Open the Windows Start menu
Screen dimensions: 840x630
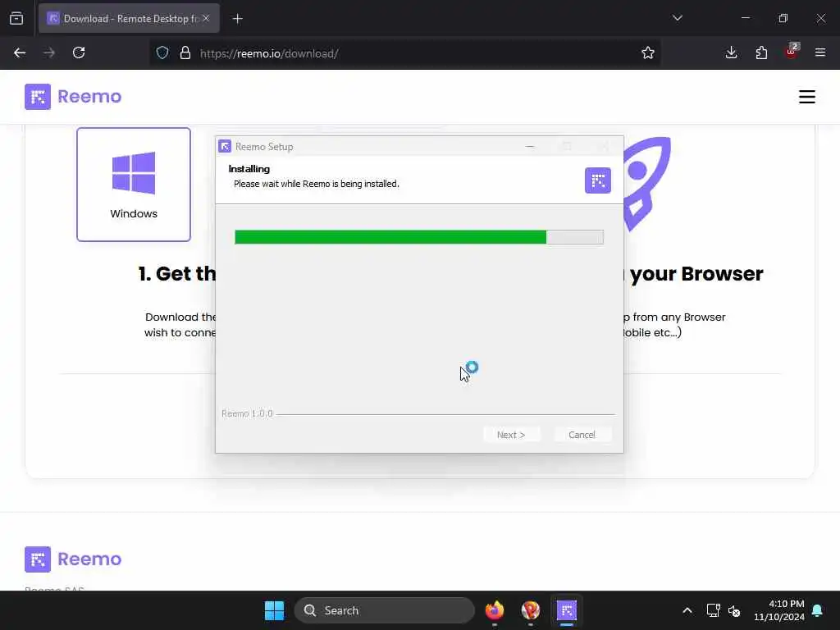tap(274, 610)
